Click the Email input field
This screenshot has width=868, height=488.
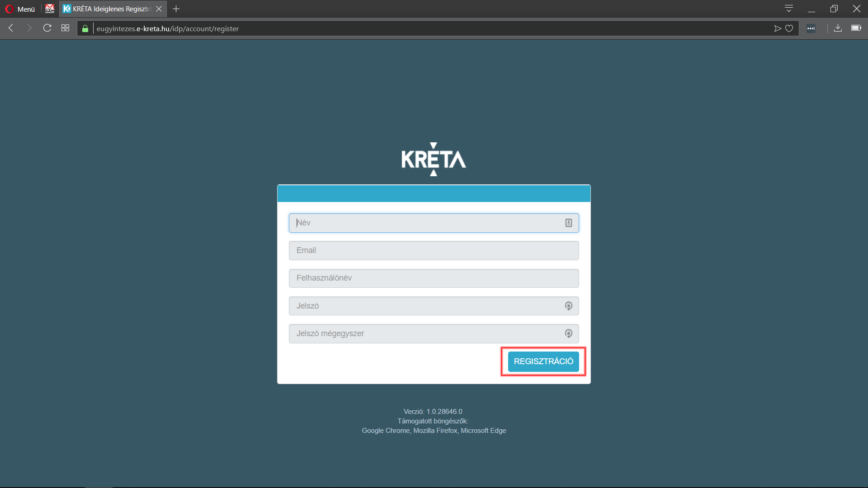click(x=434, y=250)
